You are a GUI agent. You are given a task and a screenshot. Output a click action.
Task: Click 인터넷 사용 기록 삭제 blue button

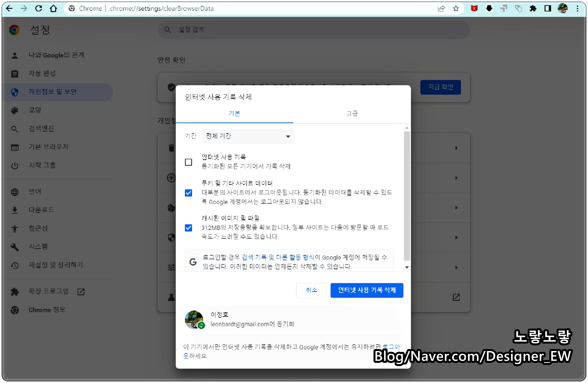367,290
